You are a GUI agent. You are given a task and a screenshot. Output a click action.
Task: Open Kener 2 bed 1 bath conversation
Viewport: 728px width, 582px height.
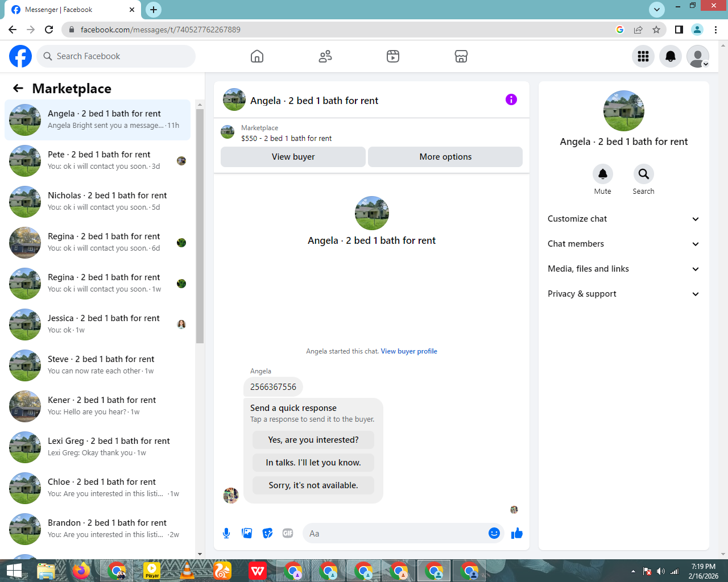pos(97,406)
